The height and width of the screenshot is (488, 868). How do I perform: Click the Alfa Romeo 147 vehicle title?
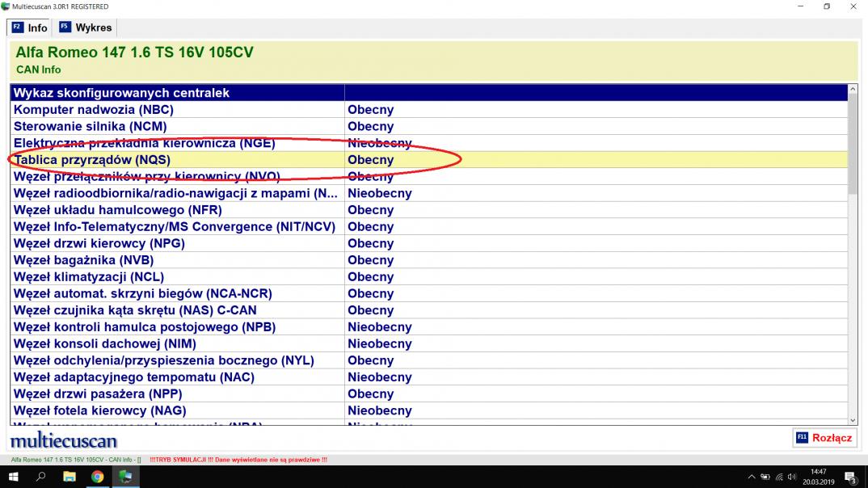click(134, 52)
